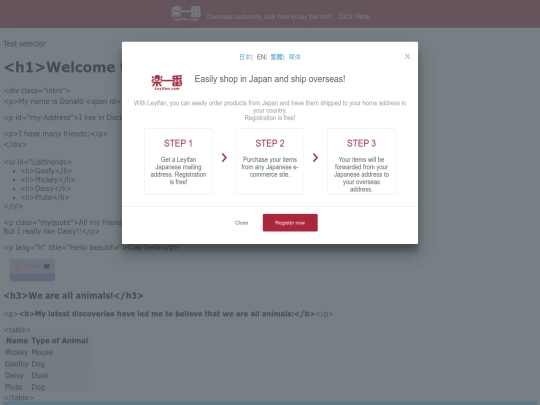Open the Click Here link in the banner
Image resolution: width=540 pixels, height=405 pixels.
tap(354, 17)
